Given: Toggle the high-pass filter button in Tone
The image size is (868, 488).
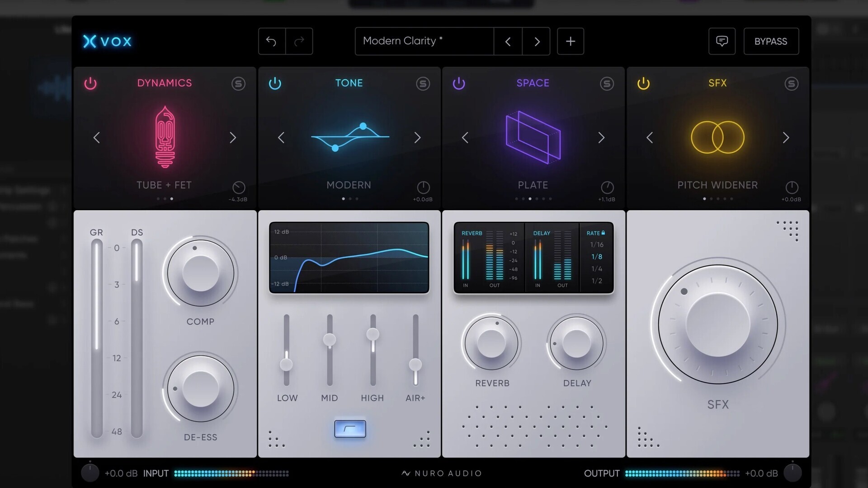Looking at the screenshot, I should point(350,429).
